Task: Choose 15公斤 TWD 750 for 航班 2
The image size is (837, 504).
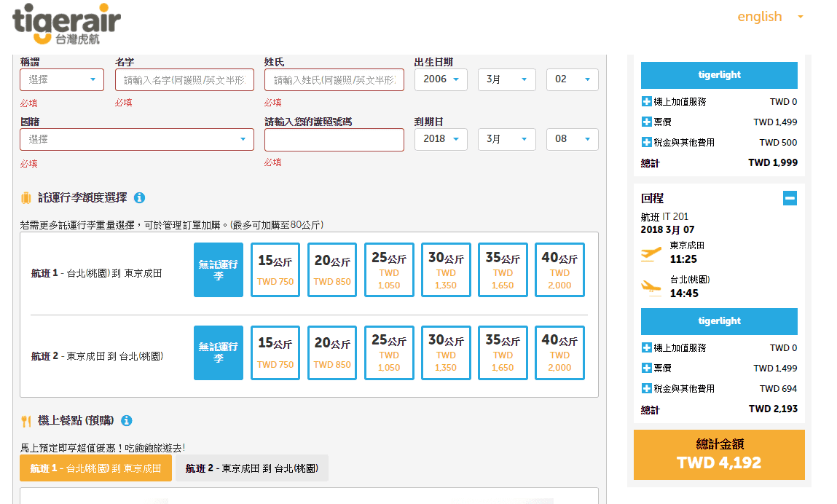Action: click(x=275, y=353)
